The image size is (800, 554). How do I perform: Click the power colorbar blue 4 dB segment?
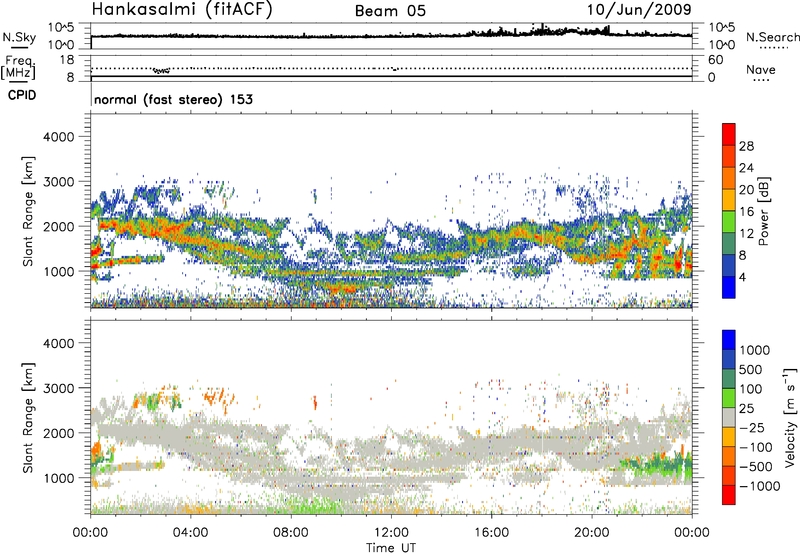click(729, 287)
